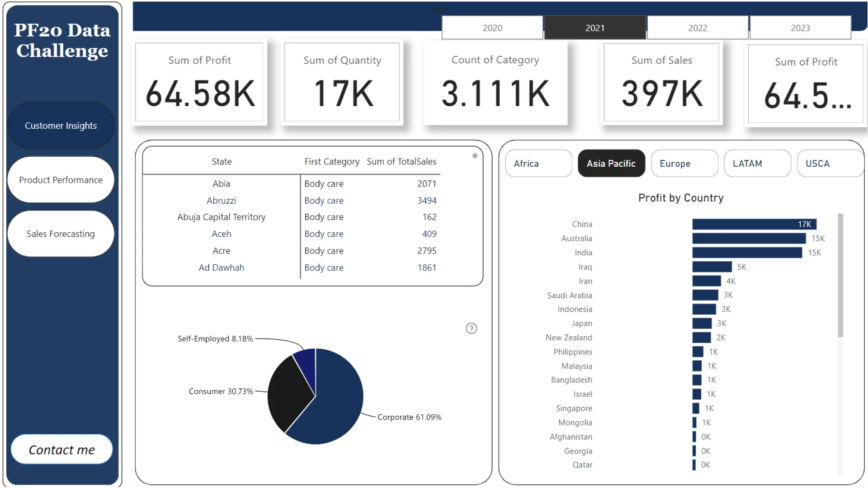Viewport: 868px width, 488px height.
Task: Click the help question mark icon
Action: (471, 328)
